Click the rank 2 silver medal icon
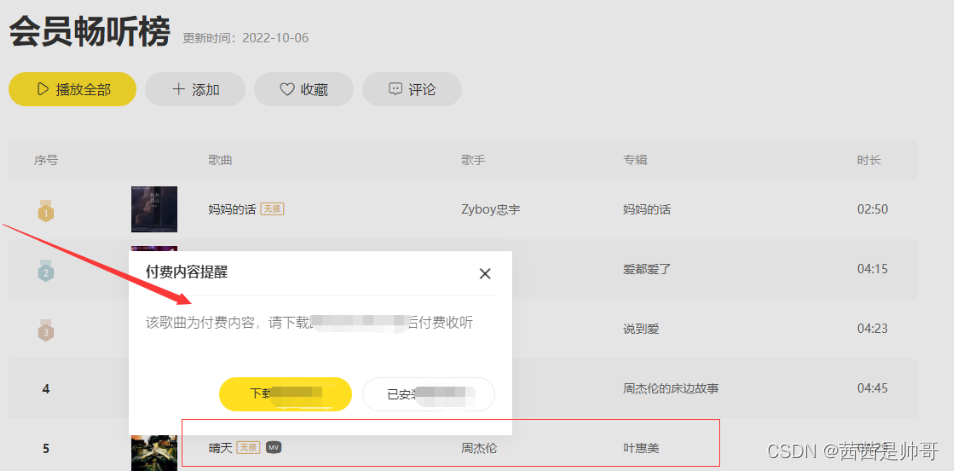954x471 pixels. [x=46, y=270]
